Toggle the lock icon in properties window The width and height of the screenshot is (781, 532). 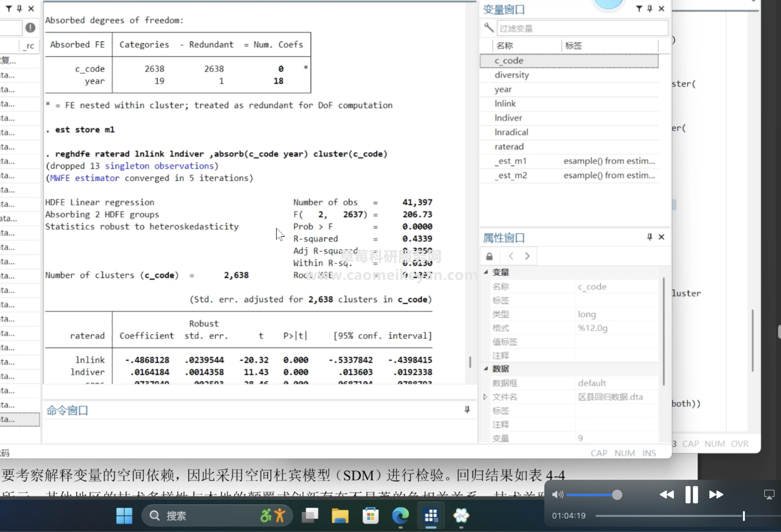(489, 256)
